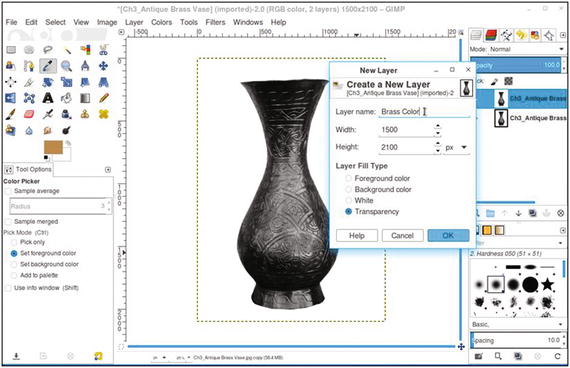Select the Text tool
The height and width of the screenshot is (368, 570).
(48, 98)
